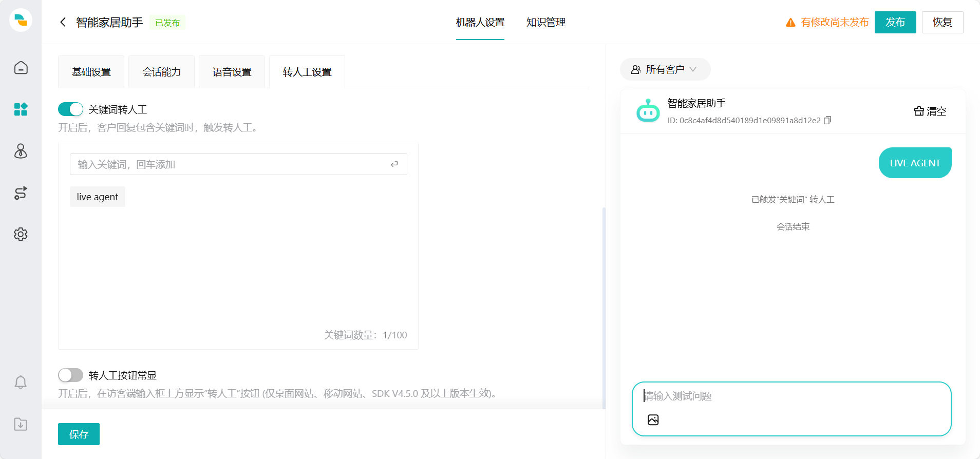The height and width of the screenshot is (459, 980).
Task: Click the 保存 save button
Action: pyautogui.click(x=79, y=434)
